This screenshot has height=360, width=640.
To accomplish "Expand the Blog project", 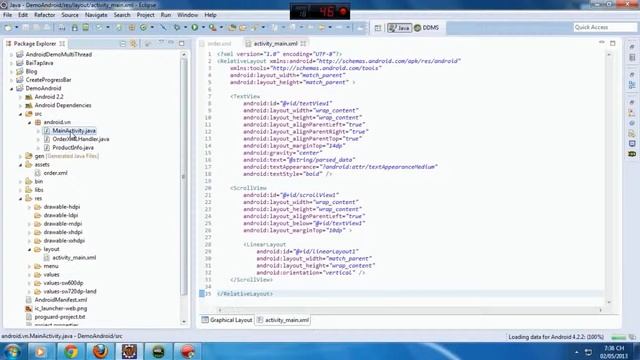I will click(x=11, y=71).
